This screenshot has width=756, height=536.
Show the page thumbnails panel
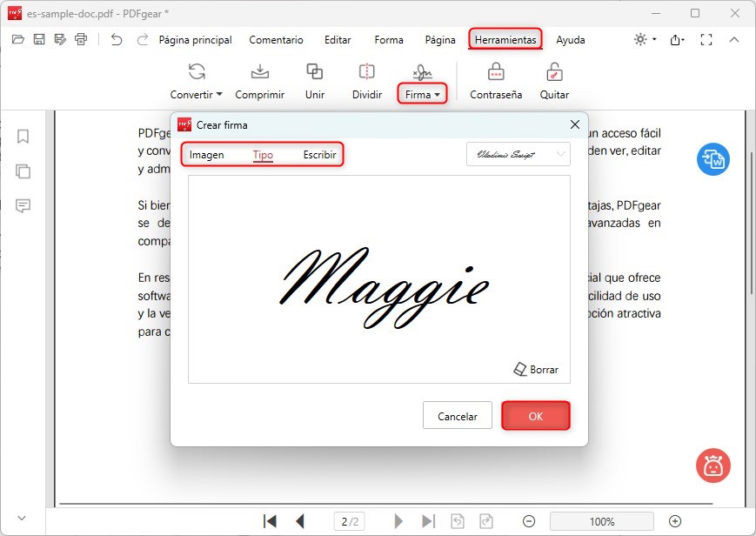pyautogui.click(x=23, y=171)
